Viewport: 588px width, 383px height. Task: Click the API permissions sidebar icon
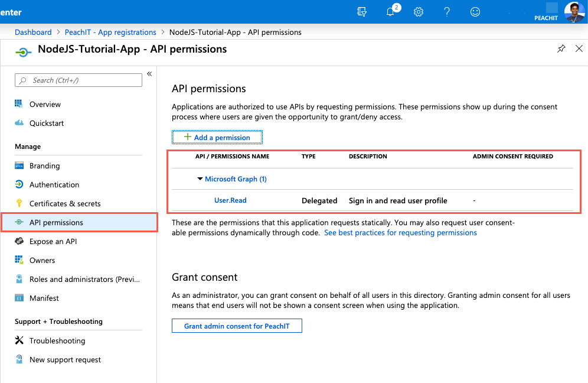pyautogui.click(x=19, y=222)
